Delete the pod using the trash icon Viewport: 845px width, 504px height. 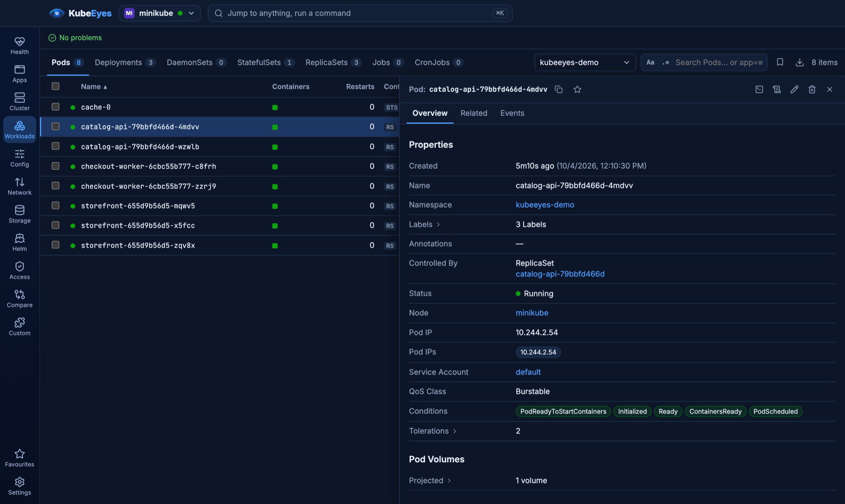coord(812,89)
